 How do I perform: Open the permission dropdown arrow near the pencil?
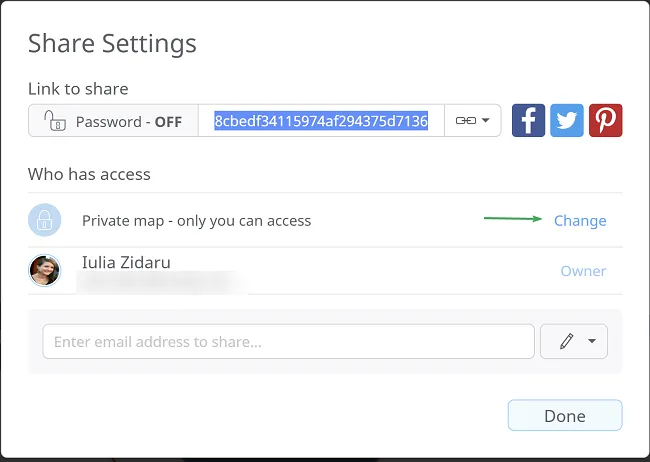tap(592, 341)
